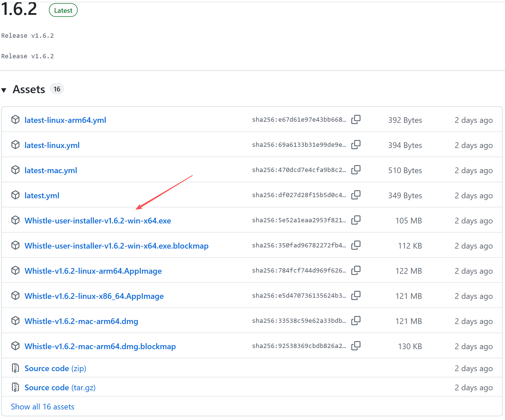The image size is (505, 420).
Task: Copy checksum of linux-arm64.AppImage
Action: 356,270
